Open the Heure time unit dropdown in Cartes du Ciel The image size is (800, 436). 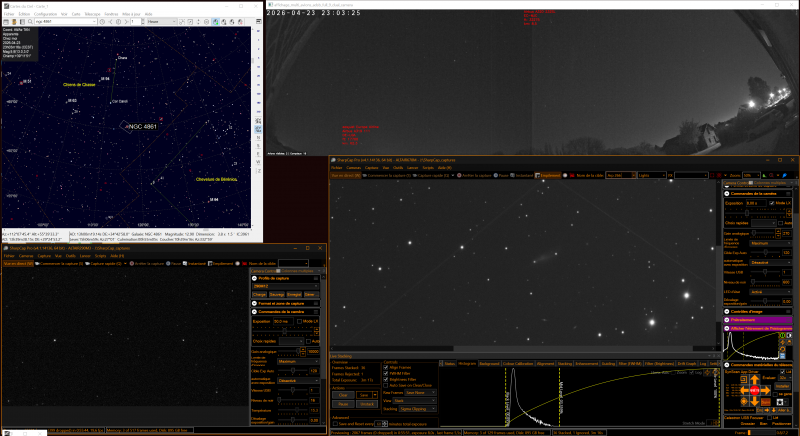click(161, 21)
